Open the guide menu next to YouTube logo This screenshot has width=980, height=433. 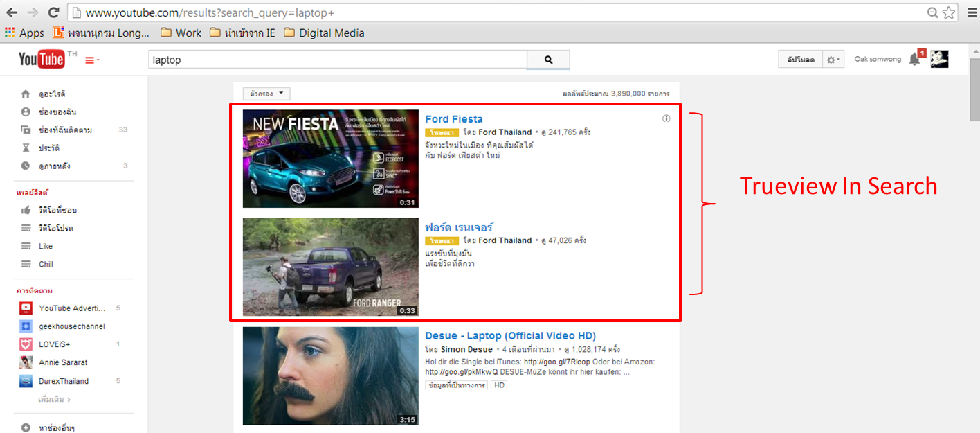pos(91,60)
